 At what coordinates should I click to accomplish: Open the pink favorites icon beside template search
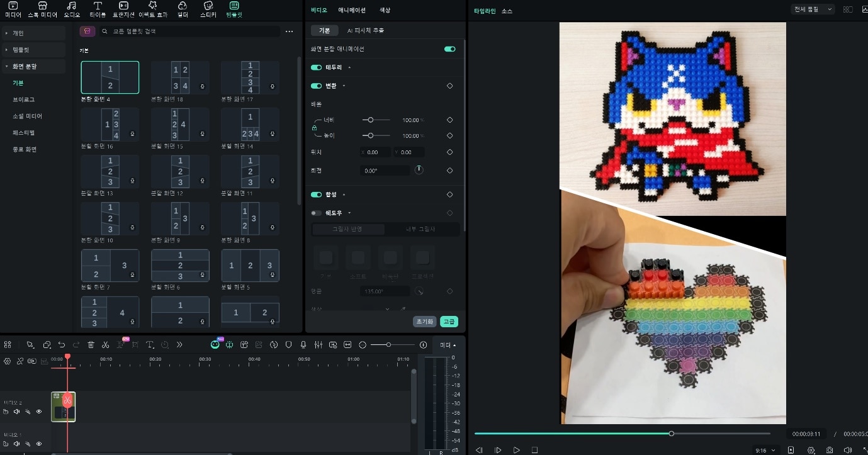[87, 31]
